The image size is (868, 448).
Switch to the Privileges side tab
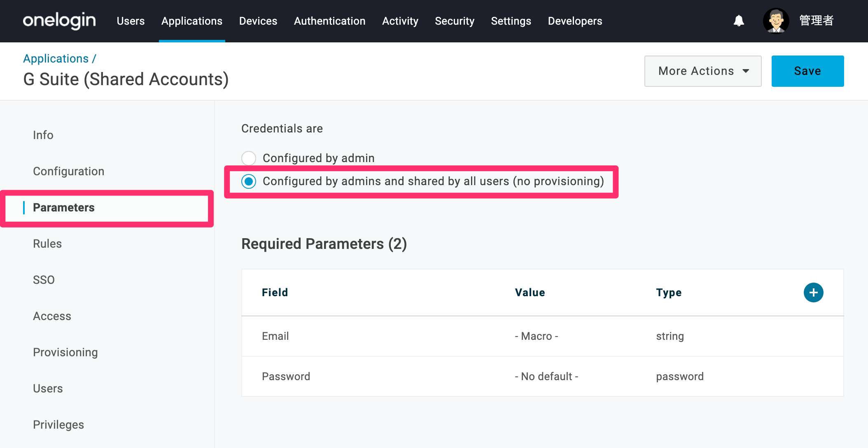[58, 425]
